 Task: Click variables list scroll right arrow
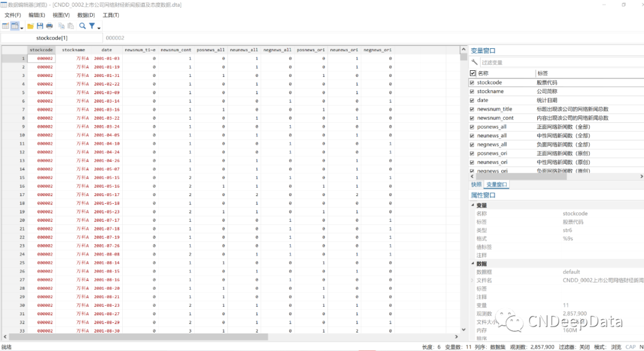pos(641,176)
